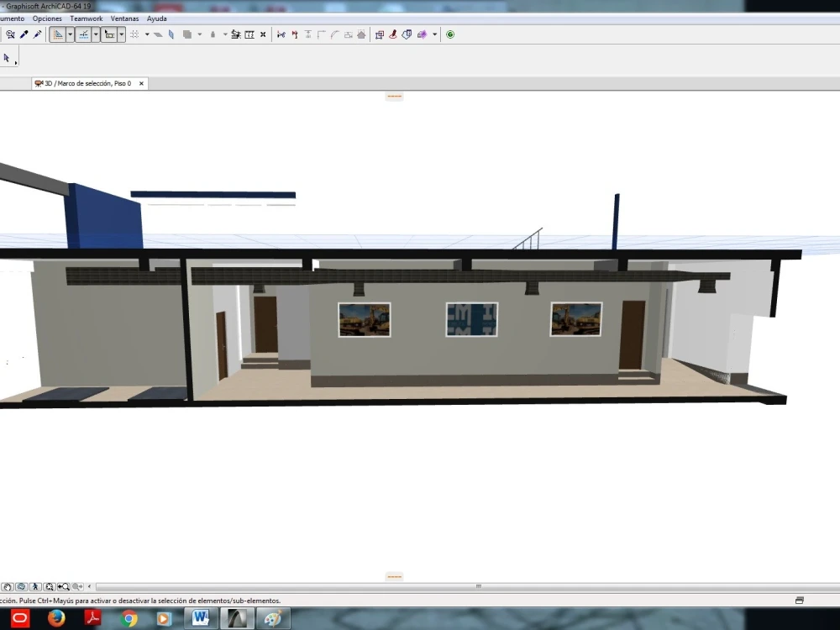Click the green circular sync icon
This screenshot has height=630, width=840.
[450, 34]
